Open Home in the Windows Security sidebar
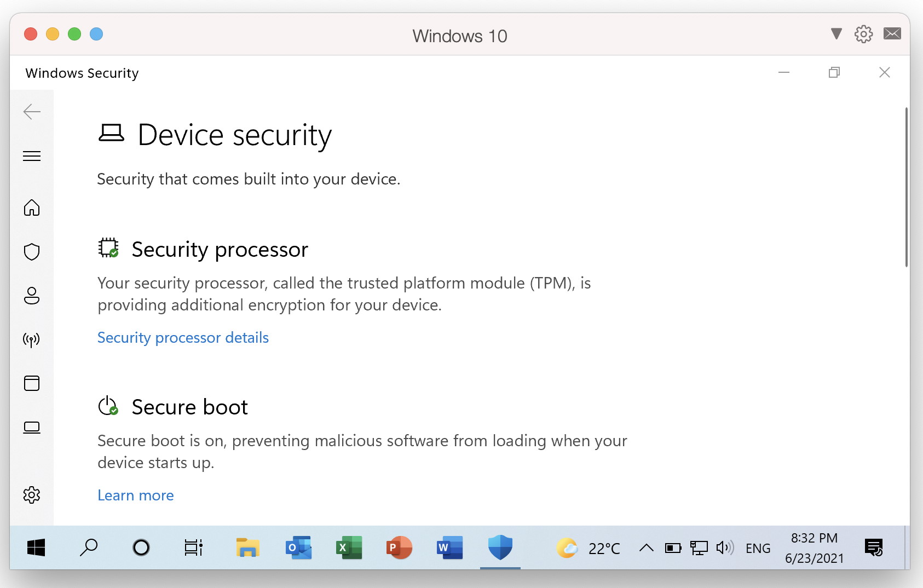923x588 pixels. coord(32,208)
